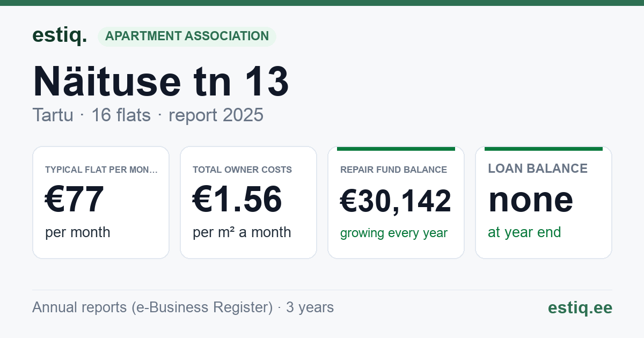Click the REPAIR FUND BALANCE label
Viewport: 644px width, 338px height.
[x=393, y=170]
